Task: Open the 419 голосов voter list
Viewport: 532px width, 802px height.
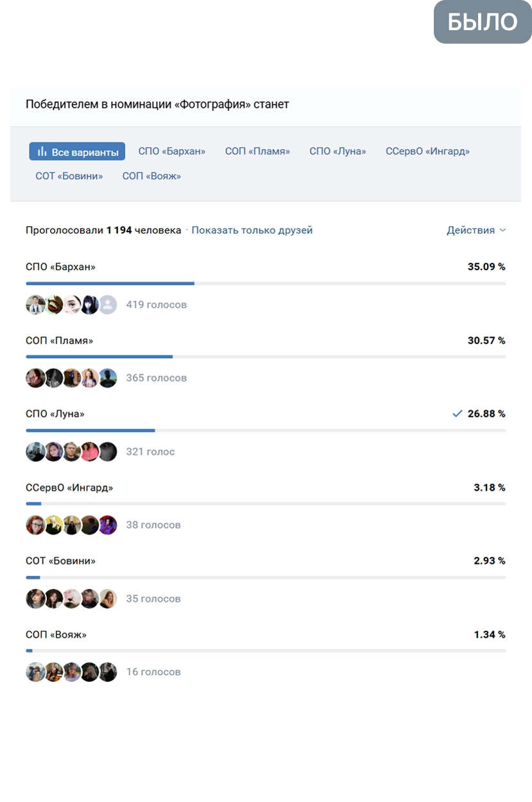Action: 157,305
